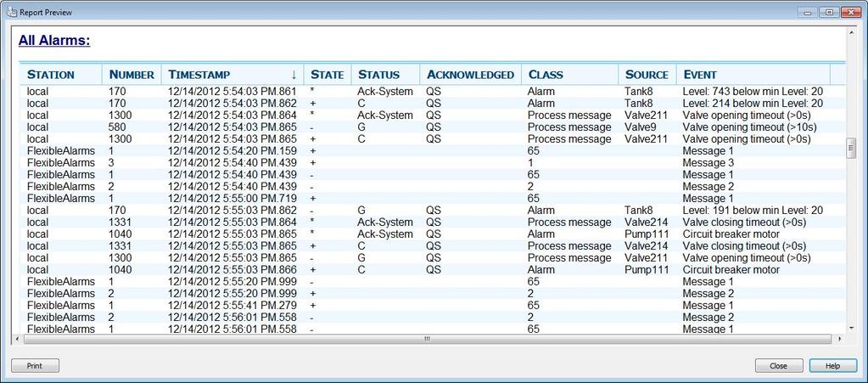868x383 pixels.
Task: Select timestamp 12/14/2012 5:54:03 PM.864
Action: [232, 115]
